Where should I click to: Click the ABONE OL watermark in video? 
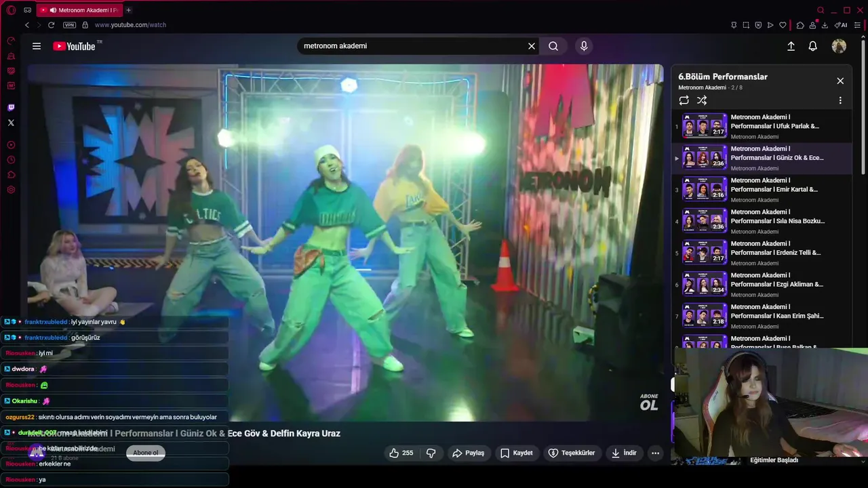(649, 402)
